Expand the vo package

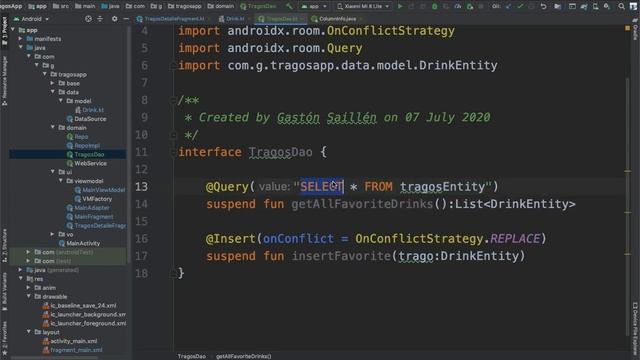click(x=52, y=234)
